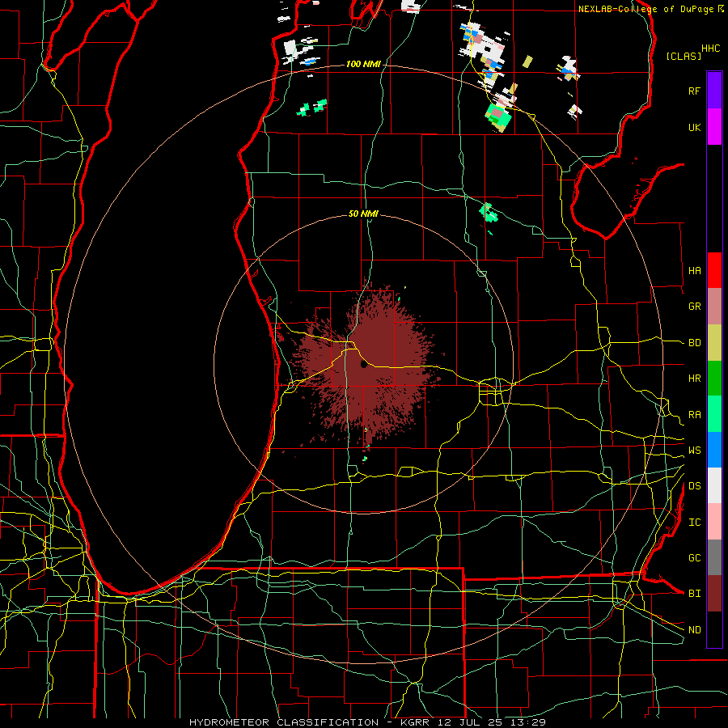Click the RF legend label
Image resolution: width=728 pixels, height=728 pixels.
coord(694,91)
